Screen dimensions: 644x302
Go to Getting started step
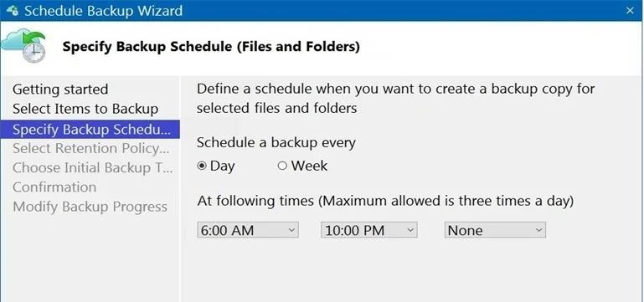60,89
